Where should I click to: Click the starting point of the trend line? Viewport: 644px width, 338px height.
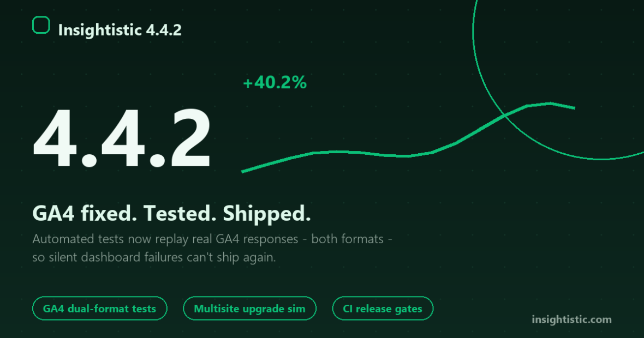242,172
